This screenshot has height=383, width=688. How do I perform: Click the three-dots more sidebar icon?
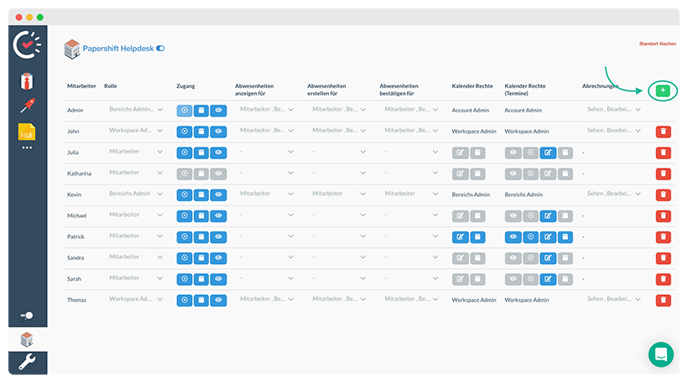point(27,148)
